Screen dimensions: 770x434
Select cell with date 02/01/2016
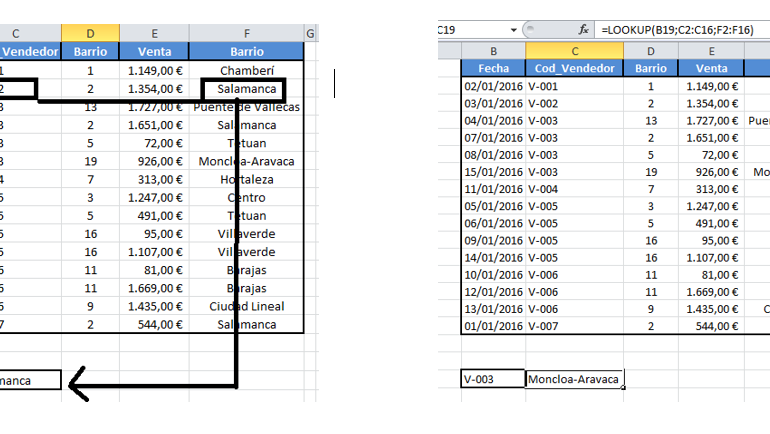tap(494, 86)
